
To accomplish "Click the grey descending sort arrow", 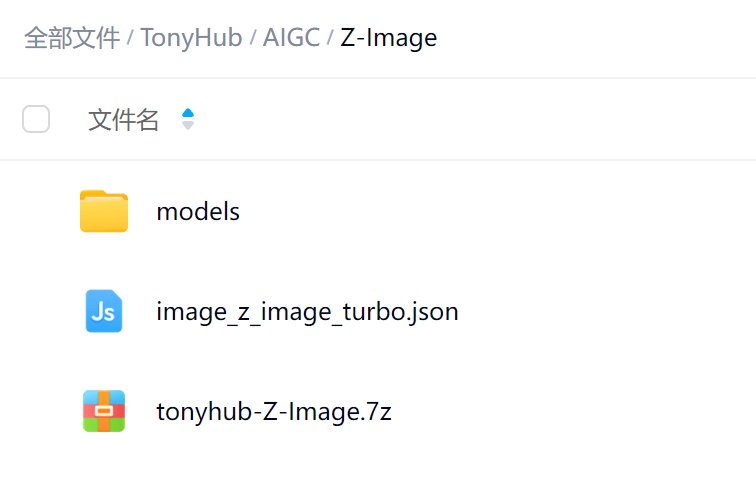I will tap(188, 126).
